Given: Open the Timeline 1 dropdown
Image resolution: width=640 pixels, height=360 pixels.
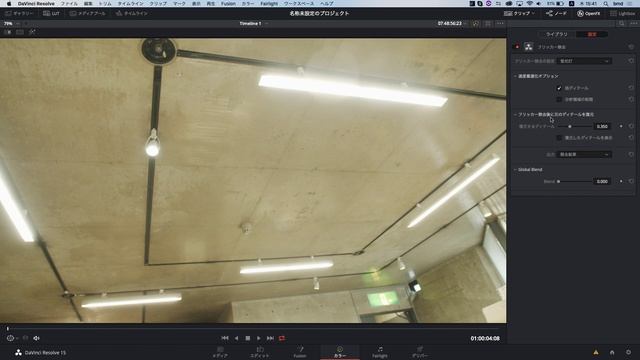Looking at the screenshot, I should pyautogui.click(x=253, y=24).
